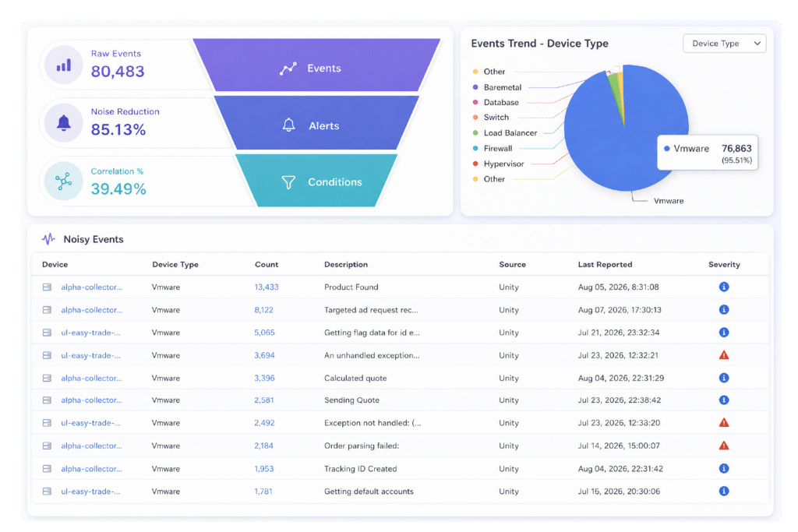Screen dimensions: 798x532
Task: Click the funnel icon in Conditions segment
Action: point(288,182)
